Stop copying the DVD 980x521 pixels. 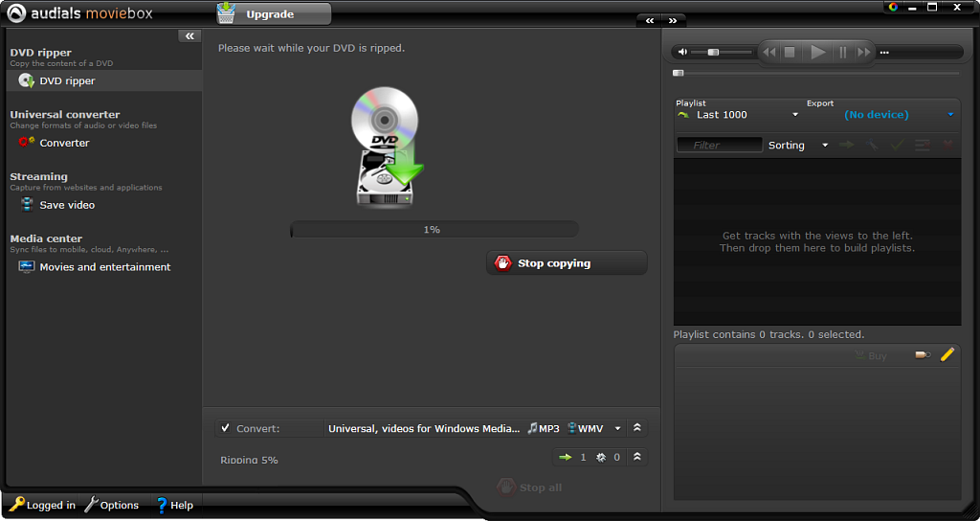[567, 263]
